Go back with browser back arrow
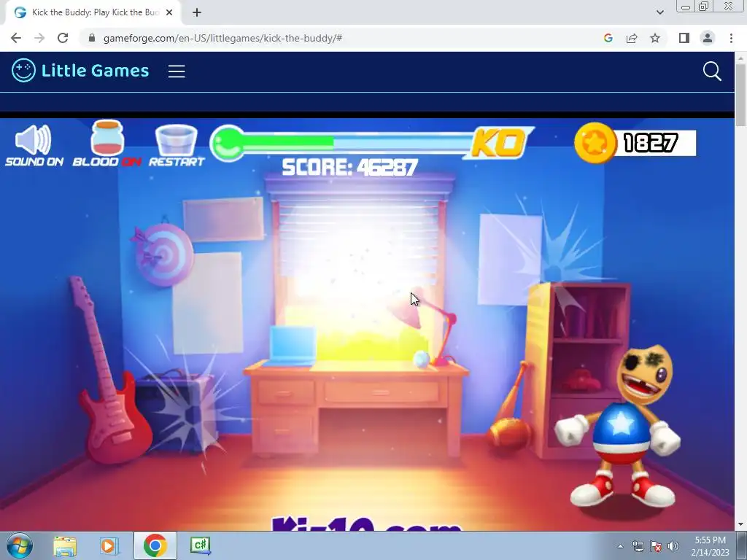This screenshot has width=747, height=560. click(x=16, y=38)
